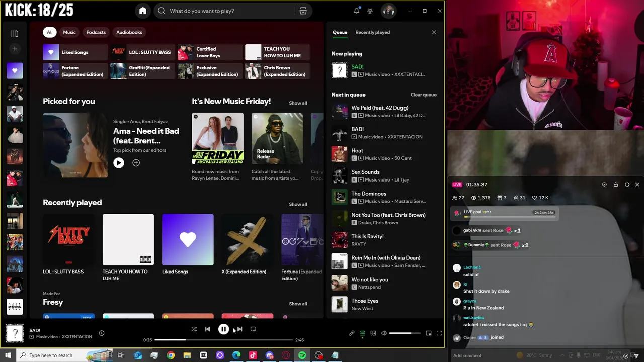The height and width of the screenshot is (362, 644).
Task: Add SAD! to Liked Songs plus icon
Action: 101,333
